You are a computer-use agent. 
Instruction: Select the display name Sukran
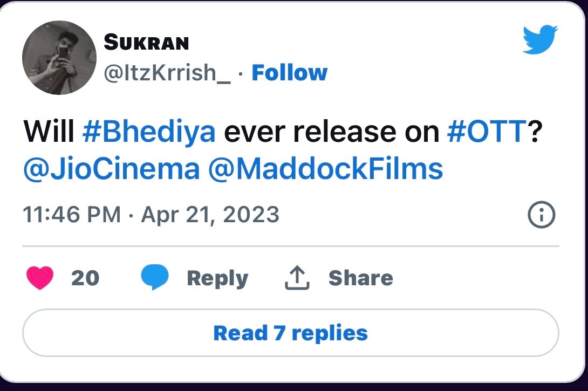[x=146, y=41]
